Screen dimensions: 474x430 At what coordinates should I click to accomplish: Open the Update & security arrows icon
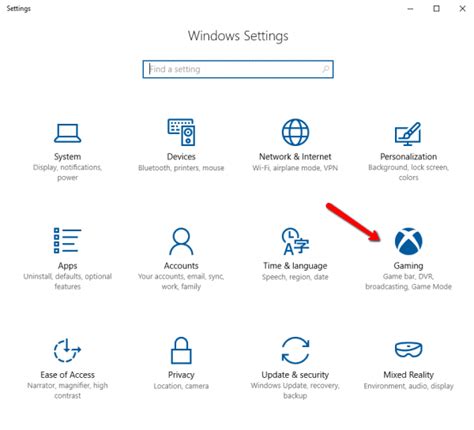[295, 350]
